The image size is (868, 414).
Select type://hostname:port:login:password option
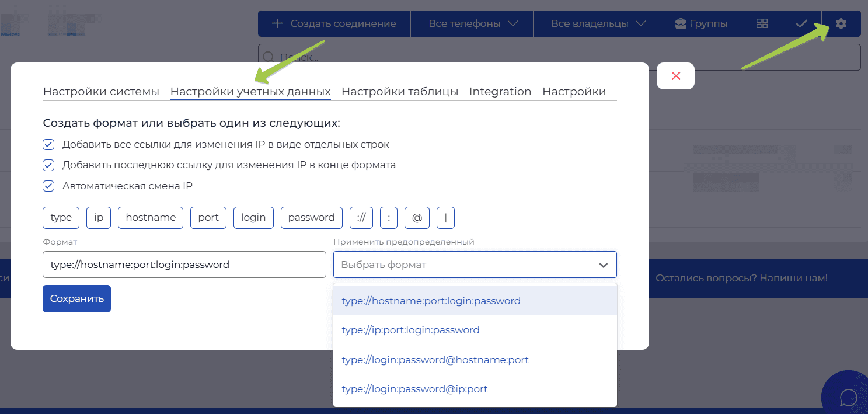click(x=475, y=301)
